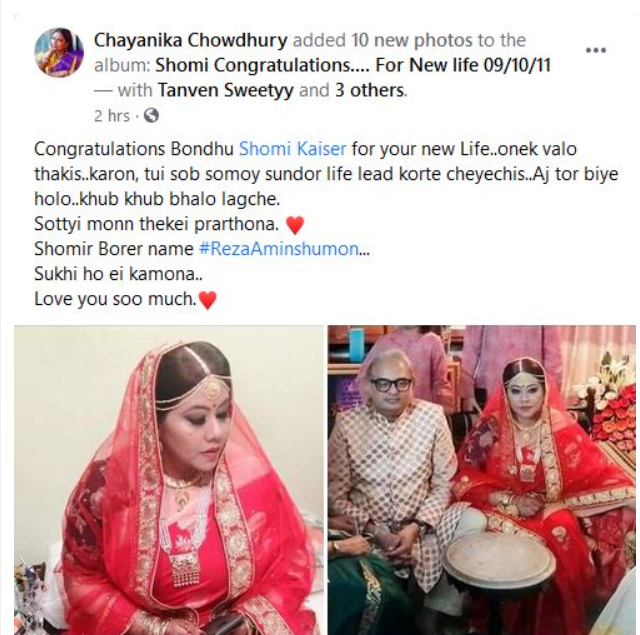640x635 pixels.
Task: Open the left bride portrait photo
Action: point(169,480)
